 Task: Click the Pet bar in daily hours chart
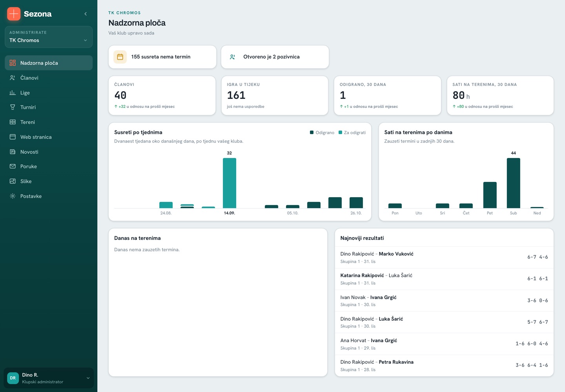click(490, 195)
